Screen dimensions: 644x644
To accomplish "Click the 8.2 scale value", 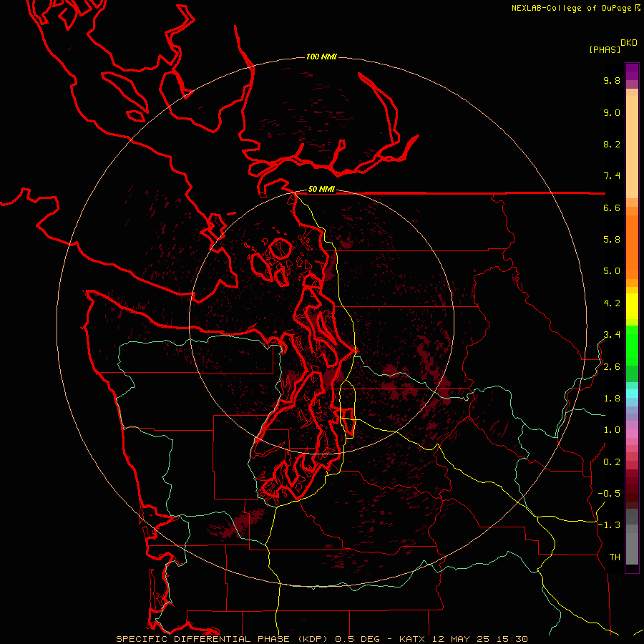I will pos(612,144).
